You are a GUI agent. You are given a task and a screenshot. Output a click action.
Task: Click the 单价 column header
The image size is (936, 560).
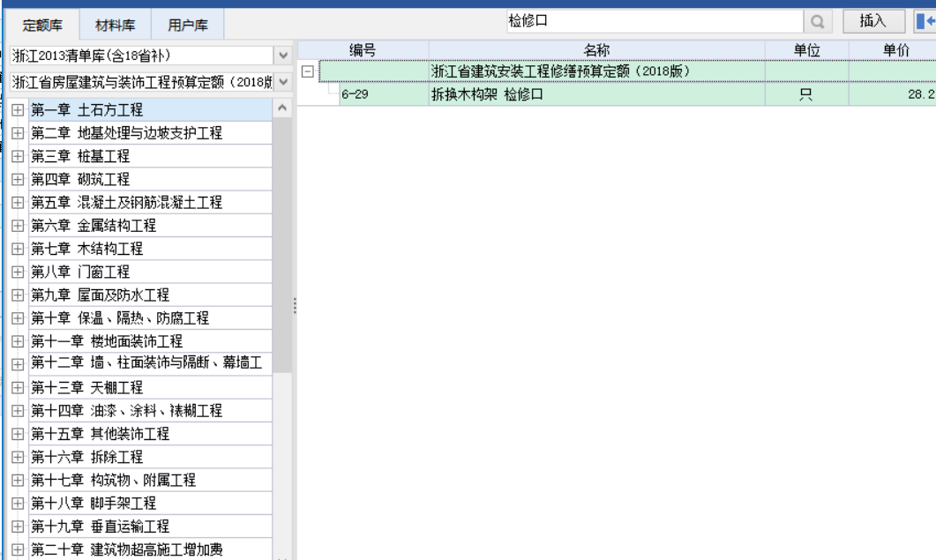[893, 50]
